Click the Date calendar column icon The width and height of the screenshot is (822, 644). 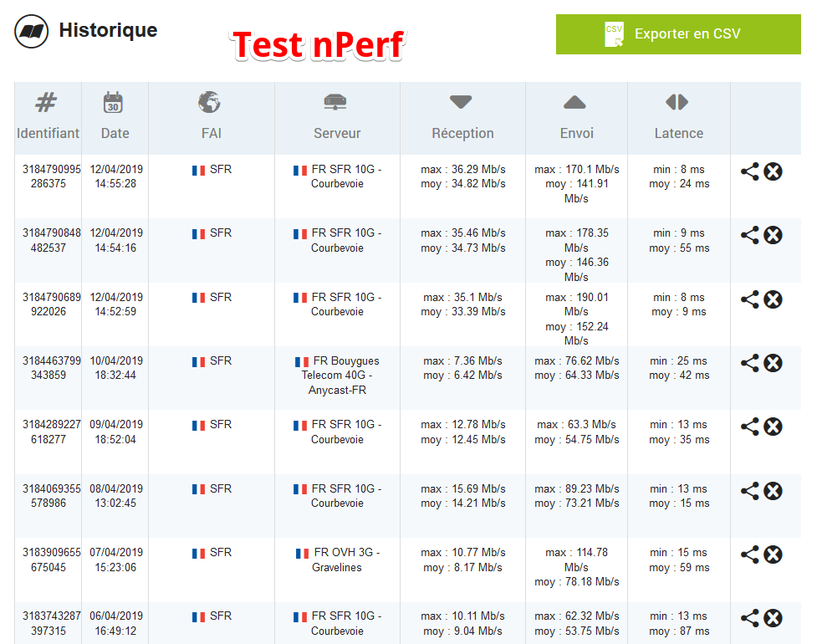click(114, 103)
